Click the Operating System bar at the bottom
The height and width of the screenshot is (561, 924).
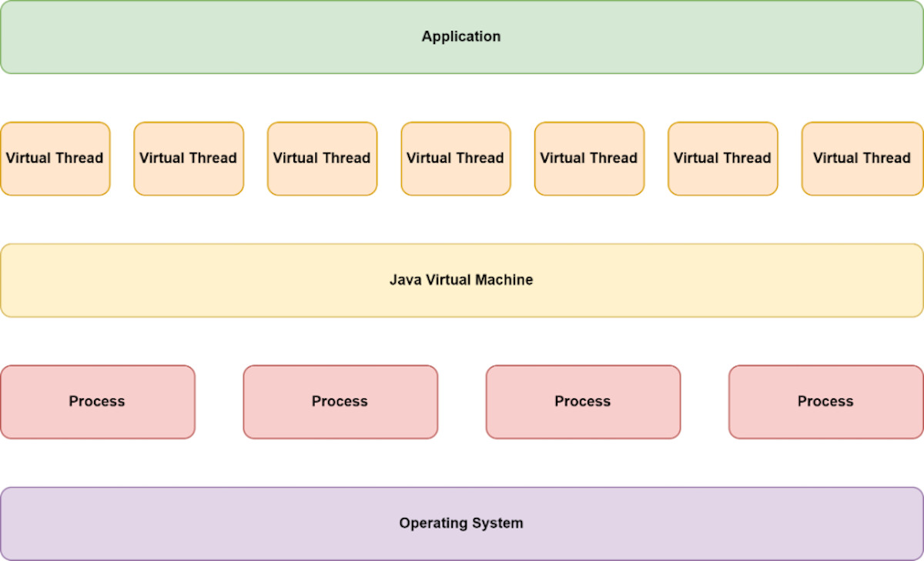click(x=460, y=522)
